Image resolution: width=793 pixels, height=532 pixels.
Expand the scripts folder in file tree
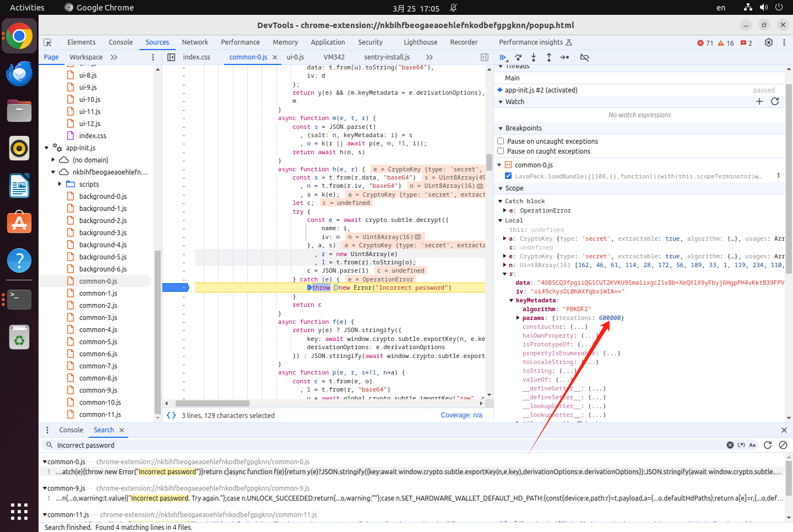pyautogui.click(x=60, y=184)
